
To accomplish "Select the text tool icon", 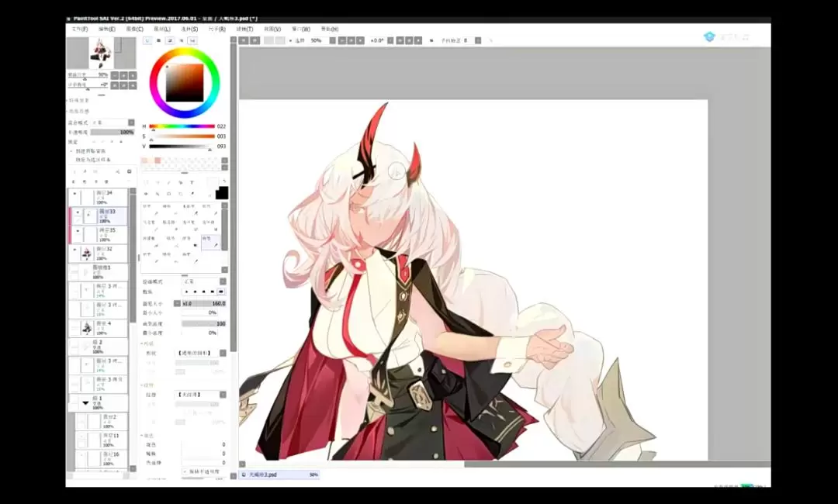I will pos(192,183).
